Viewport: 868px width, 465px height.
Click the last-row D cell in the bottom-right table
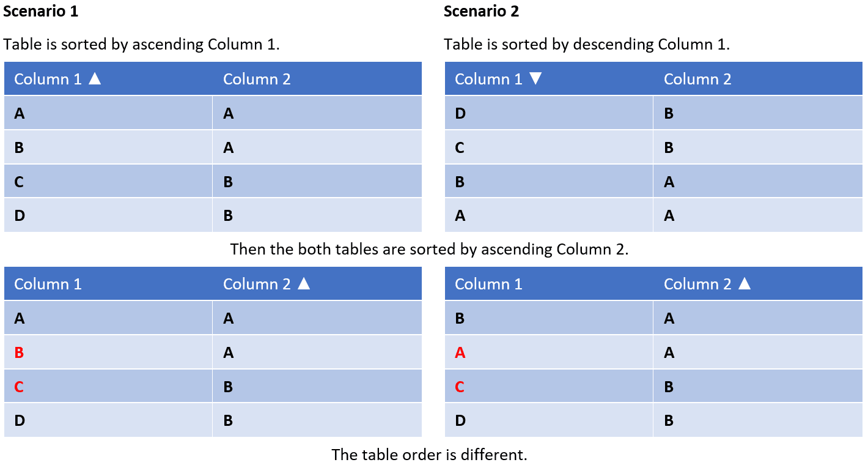coord(549,420)
